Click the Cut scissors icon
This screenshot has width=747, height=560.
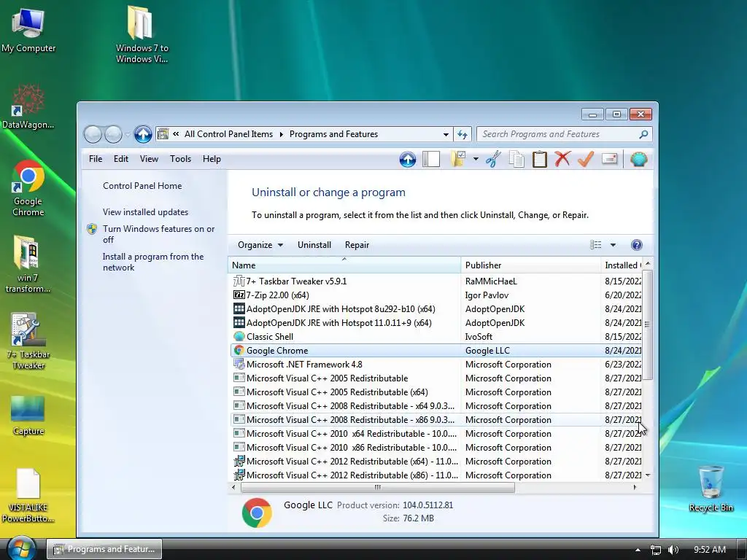[493, 159]
